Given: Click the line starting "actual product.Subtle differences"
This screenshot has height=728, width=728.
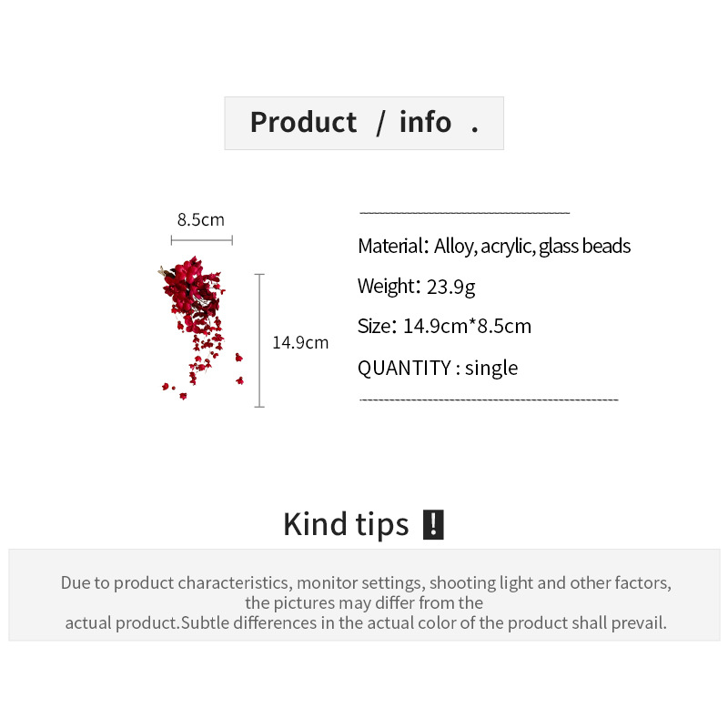Looking at the screenshot, I should point(366,622).
